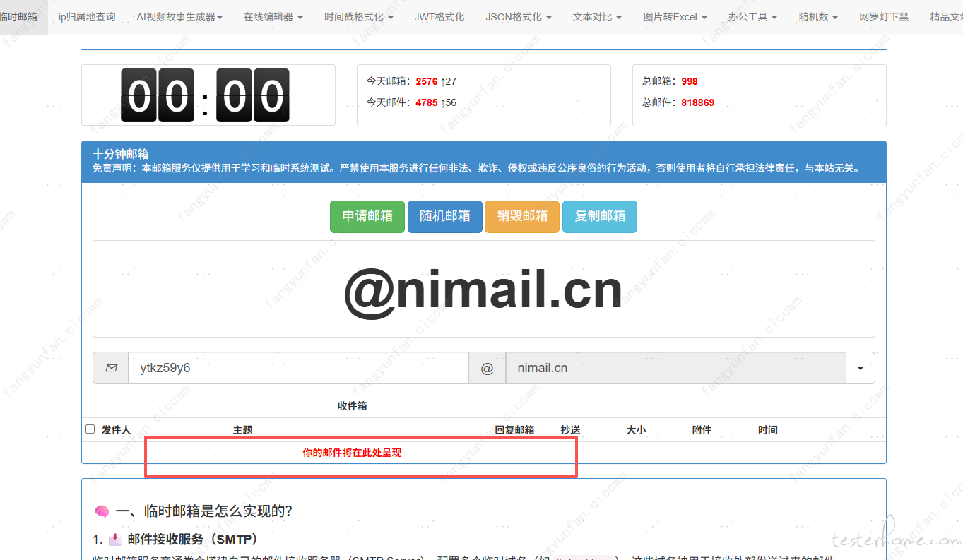Click the orange 销毁邮箱 button
The height and width of the screenshot is (560, 963).
tap(522, 216)
